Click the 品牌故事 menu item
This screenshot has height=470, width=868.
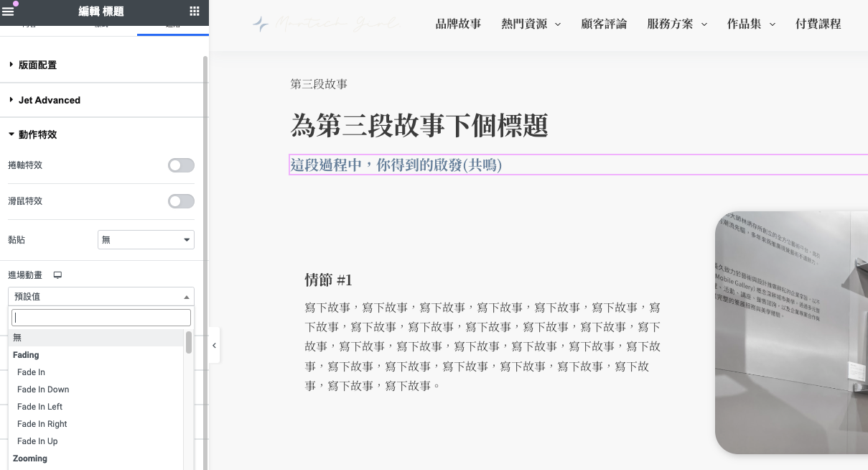(x=458, y=23)
